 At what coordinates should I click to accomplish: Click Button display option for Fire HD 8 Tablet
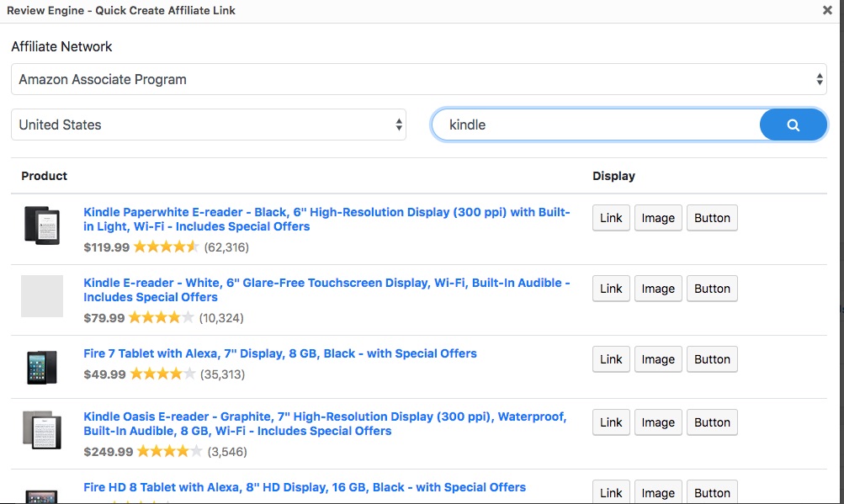712,492
